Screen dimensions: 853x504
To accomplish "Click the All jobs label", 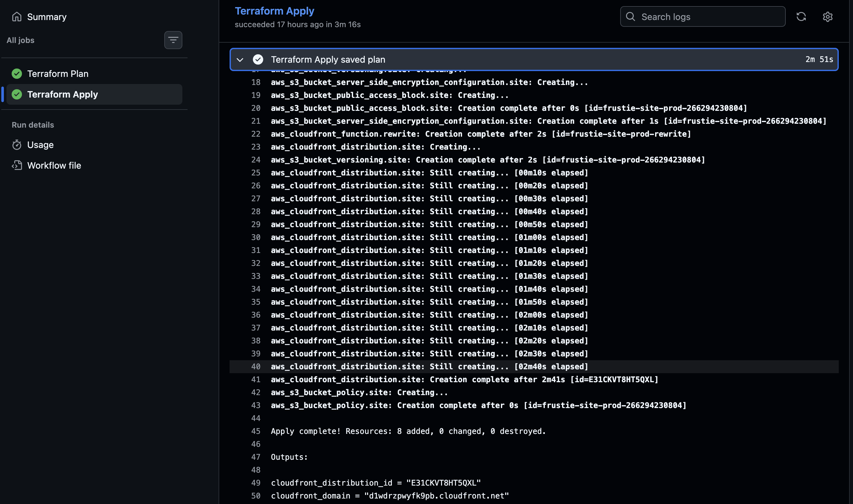I will (20, 40).
